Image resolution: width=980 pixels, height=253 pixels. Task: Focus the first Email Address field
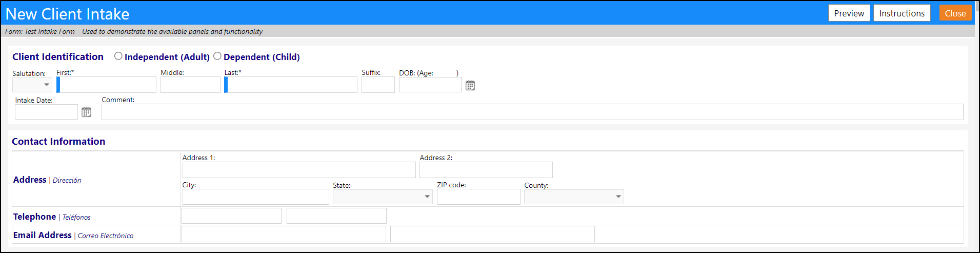point(284,234)
